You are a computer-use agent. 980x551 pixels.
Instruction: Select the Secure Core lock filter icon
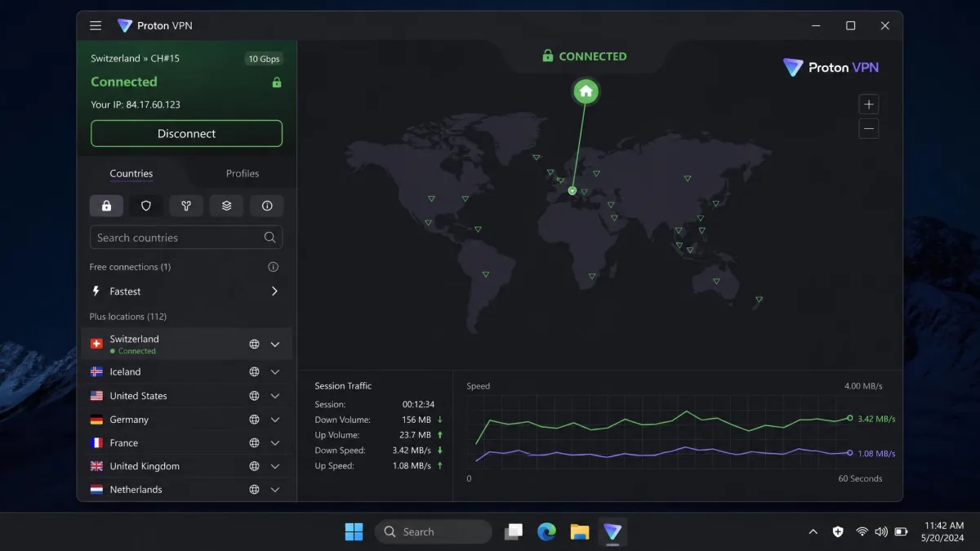pyautogui.click(x=106, y=206)
